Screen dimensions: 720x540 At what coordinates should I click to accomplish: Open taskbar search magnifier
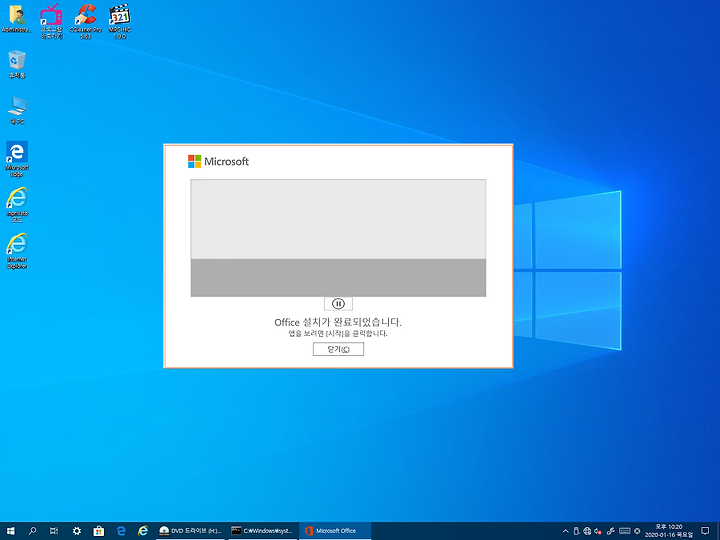pos(32,531)
